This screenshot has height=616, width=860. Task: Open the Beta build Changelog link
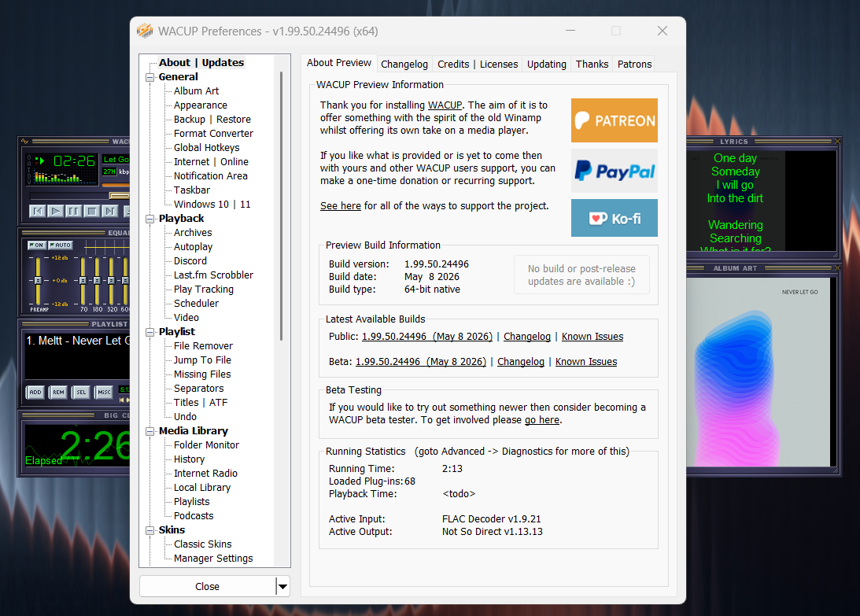click(x=521, y=362)
